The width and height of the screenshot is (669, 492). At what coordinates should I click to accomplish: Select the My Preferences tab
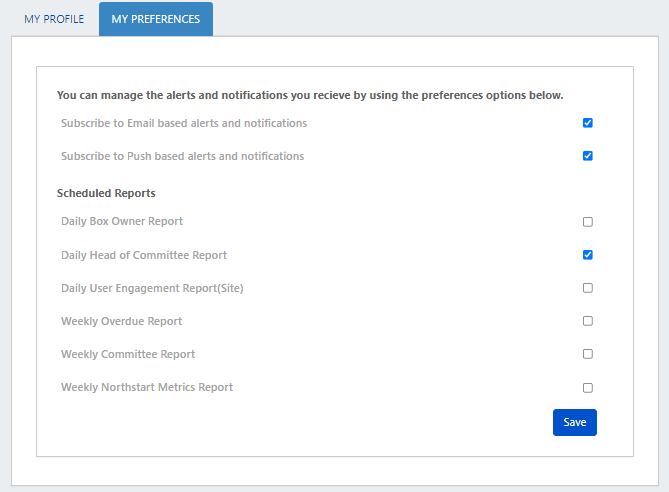coord(156,19)
